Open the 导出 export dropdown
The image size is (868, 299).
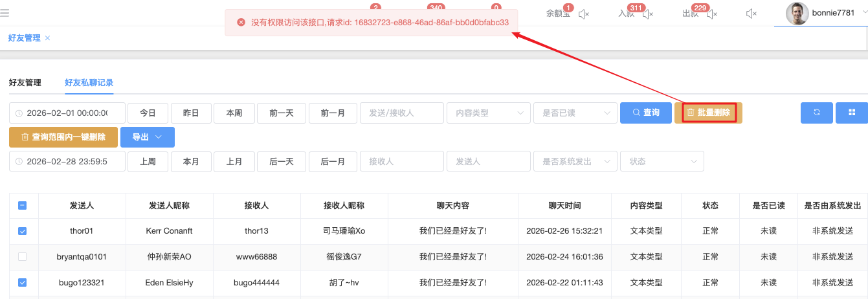tap(147, 137)
